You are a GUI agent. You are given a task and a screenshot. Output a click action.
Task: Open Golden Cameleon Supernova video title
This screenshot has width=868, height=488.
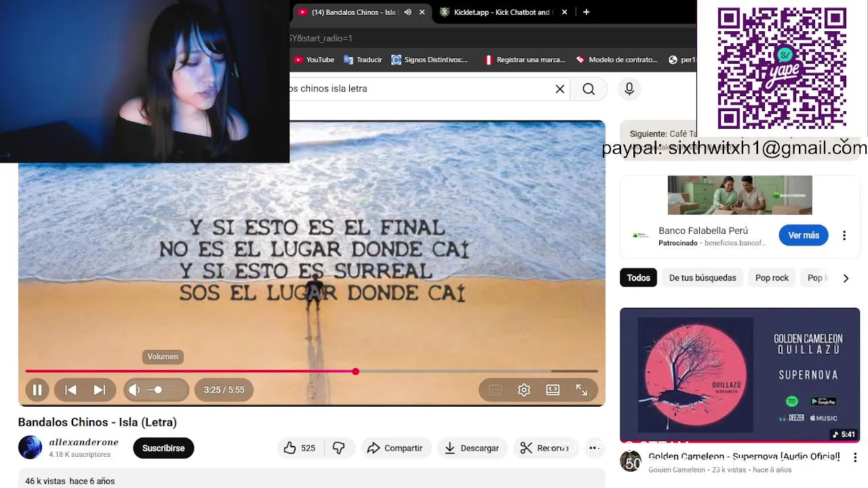point(744,457)
